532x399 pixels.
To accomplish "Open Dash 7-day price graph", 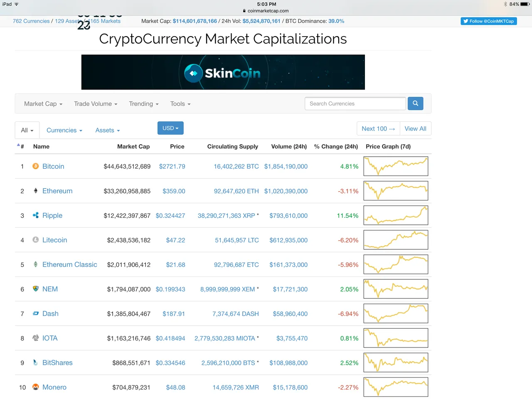I will (x=396, y=313).
